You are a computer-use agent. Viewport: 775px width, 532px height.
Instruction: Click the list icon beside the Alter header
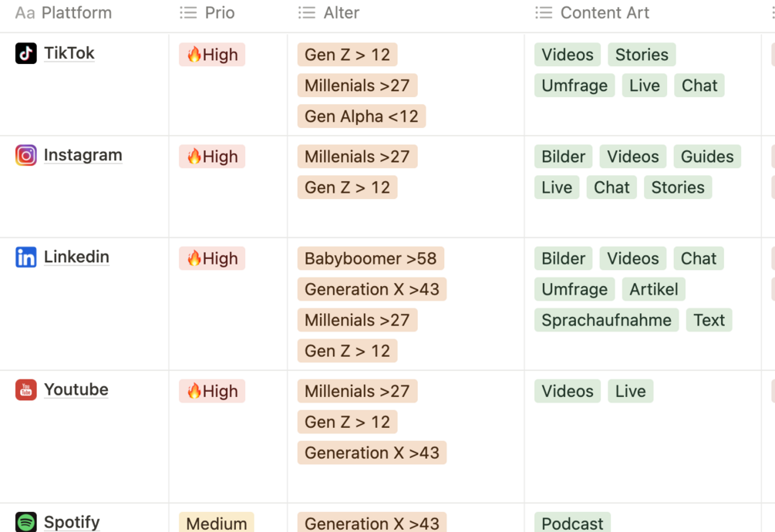[x=305, y=12]
